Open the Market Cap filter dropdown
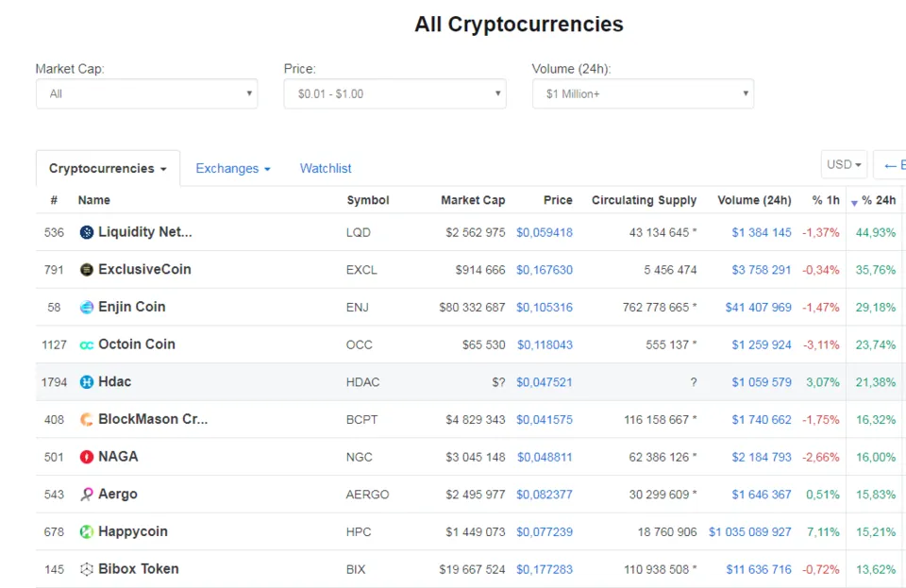 point(147,93)
